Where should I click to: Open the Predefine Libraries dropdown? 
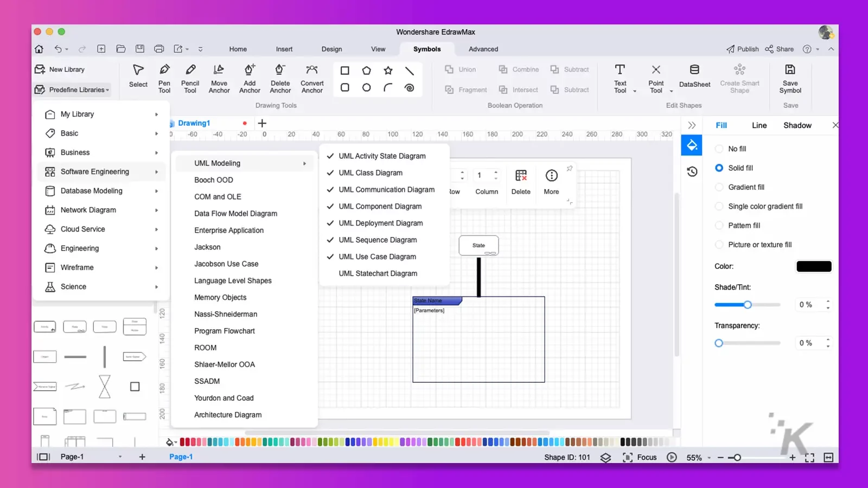[73, 89]
